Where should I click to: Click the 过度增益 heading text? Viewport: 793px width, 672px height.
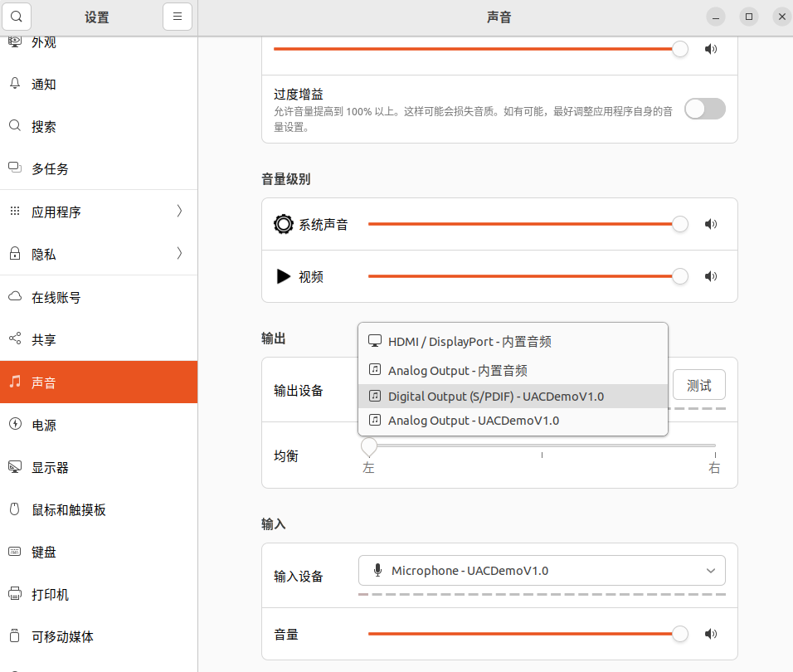tap(299, 94)
